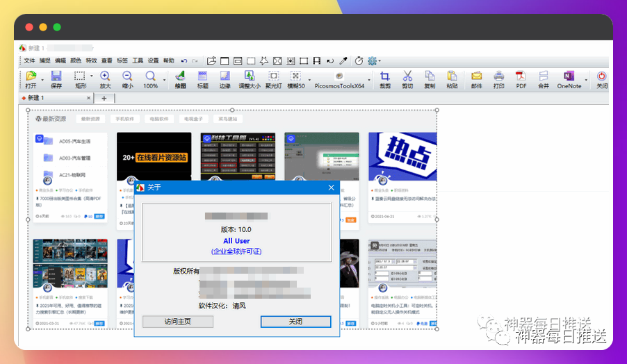Apply the 聚光灯 spotlight effect
Viewport: 627px width, 364px height.
(273, 79)
